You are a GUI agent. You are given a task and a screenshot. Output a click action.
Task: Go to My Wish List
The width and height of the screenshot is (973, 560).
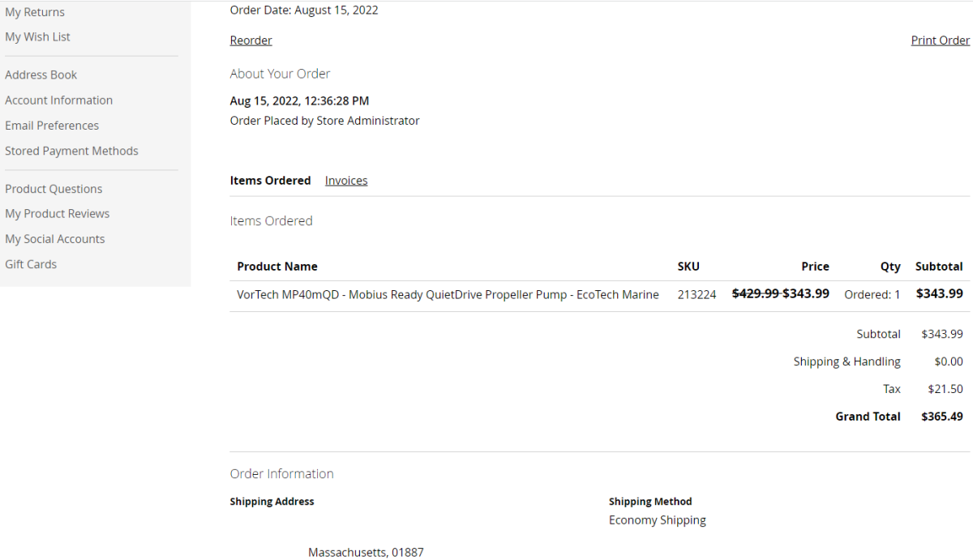click(x=37, y=36)
